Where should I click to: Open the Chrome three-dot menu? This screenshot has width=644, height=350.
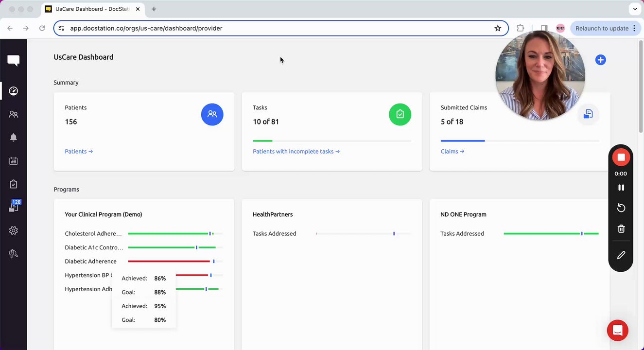pos(634,28)
